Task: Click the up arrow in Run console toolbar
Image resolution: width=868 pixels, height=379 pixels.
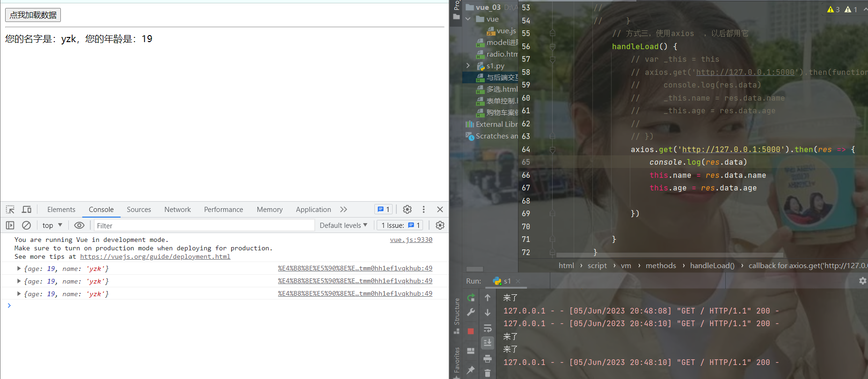Action: tap(488, 298)
